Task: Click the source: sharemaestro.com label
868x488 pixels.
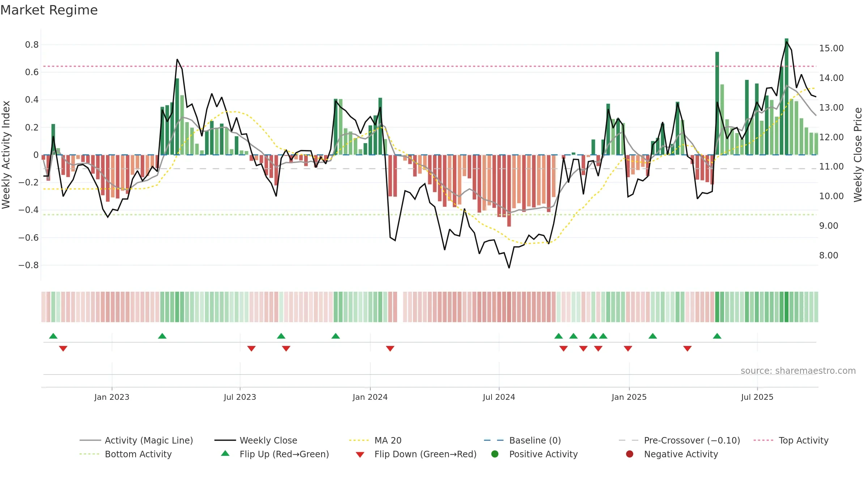Action: (798, 371)
